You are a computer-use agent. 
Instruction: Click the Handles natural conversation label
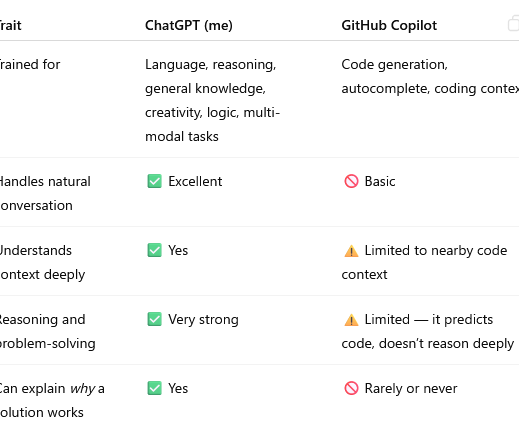[45, 193]
